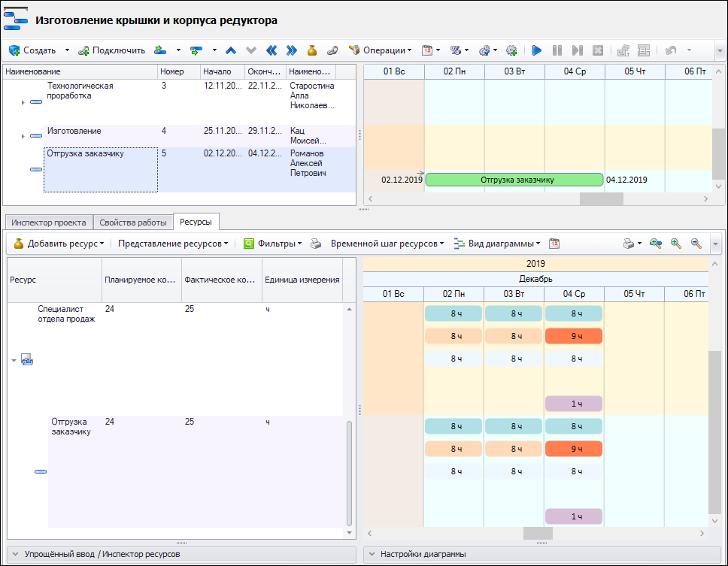The height and width of the screenshot is (566, 728).
Task: Click the single gear settings icon with green plus
Action: pos(511,50)
